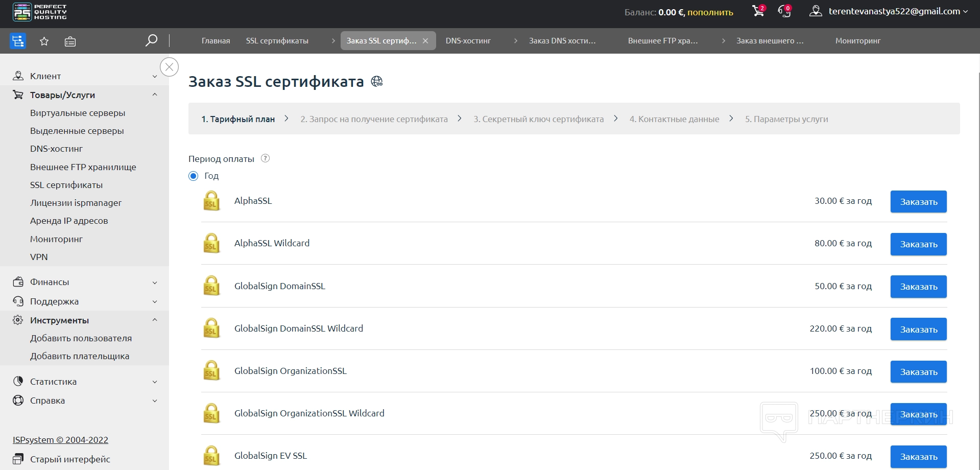Click the GlobalSign OrganizationSSL Wildcard padlock icon
The height and width of the screenshot is (470, 980).
tap(211, 413)
